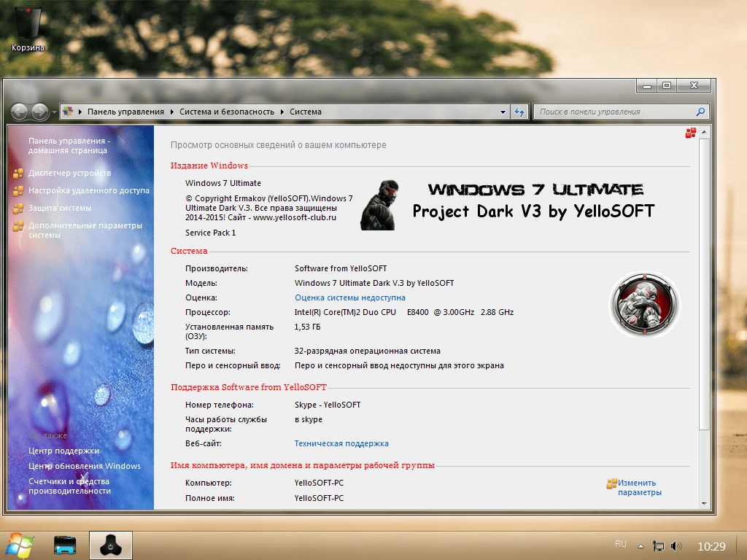Screen dimensions: 747x560
Task: Click the text Windows 7 Ultimate edition name
Action: click(223, 183)
